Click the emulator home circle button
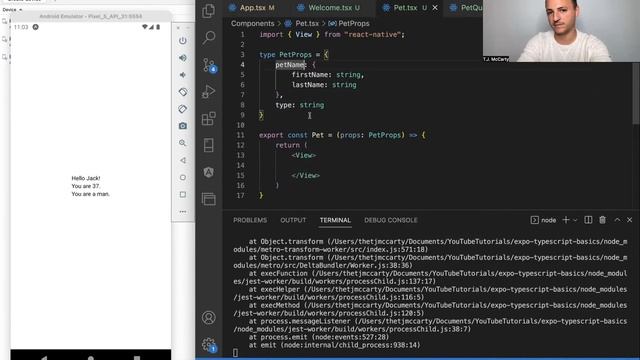The height and width of the screenshot is (360, 640). (x=182, y=177)
